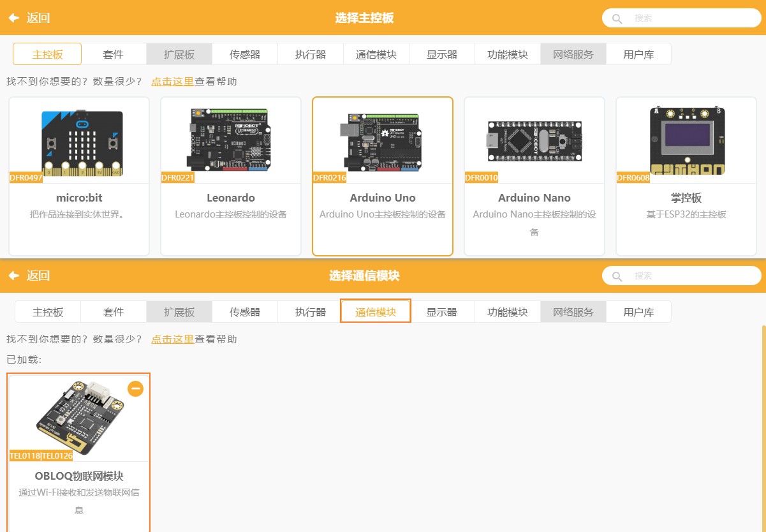766x532 pixels.
Task: Click the Arduino Nano board image
Action: coord(534,140)
